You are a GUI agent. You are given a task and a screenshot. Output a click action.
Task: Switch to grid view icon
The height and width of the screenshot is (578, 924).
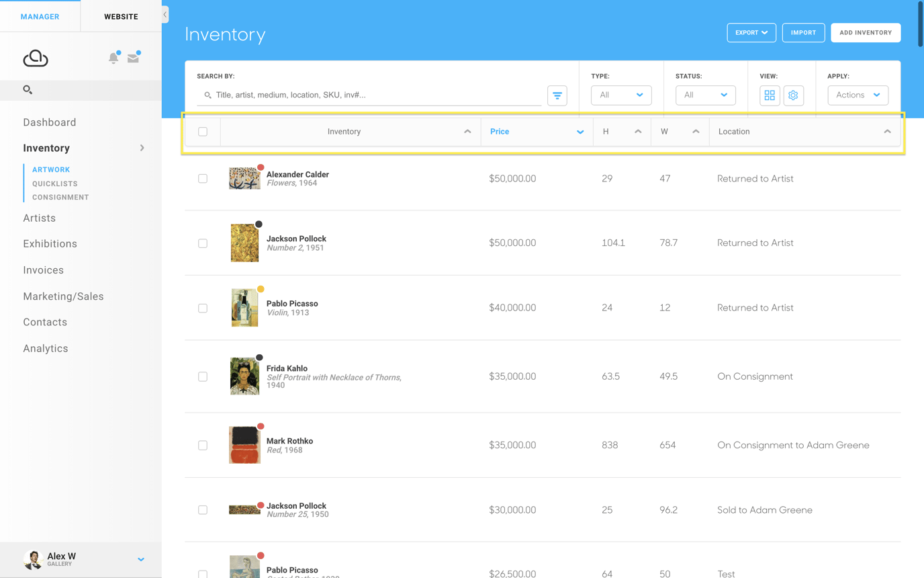(x=770, y=95)
